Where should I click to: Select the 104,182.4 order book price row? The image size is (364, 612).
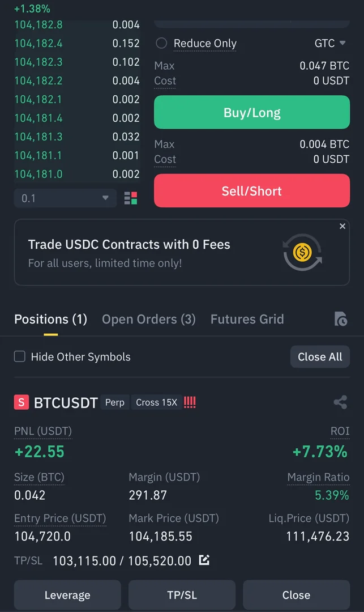38,43
